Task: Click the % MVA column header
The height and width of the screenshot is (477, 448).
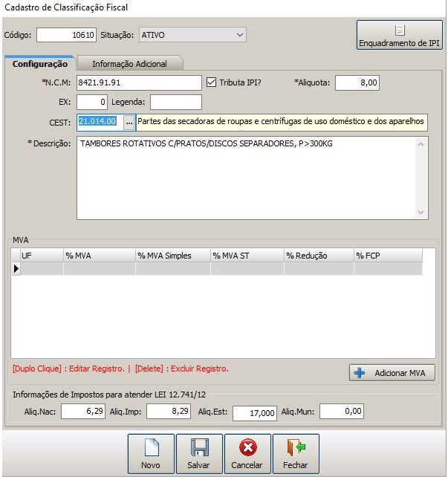Action: point(100,256)
